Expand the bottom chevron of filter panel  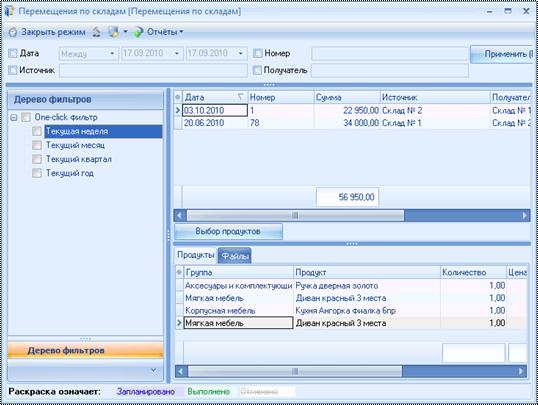point(153,370)
